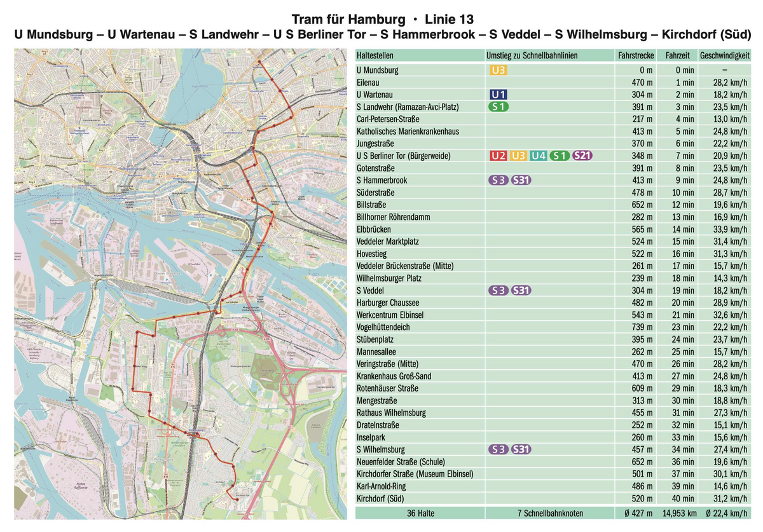This screenshot has height=532, width=763.
Task: Click the Fahrzeit column header
Action: 677,56
